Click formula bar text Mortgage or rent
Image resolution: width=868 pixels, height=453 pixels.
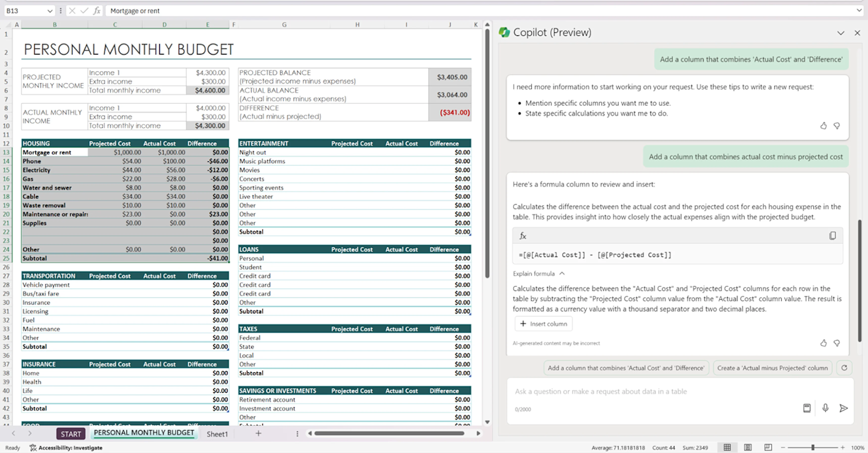point(135,11)
